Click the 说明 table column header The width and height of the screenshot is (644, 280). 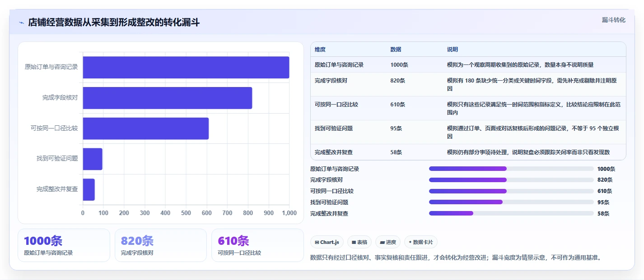(x=453, y=50)
